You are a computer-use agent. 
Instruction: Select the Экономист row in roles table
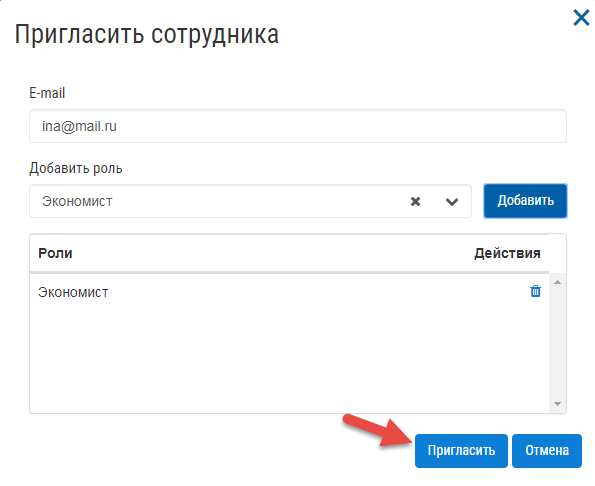coord(289,292)
